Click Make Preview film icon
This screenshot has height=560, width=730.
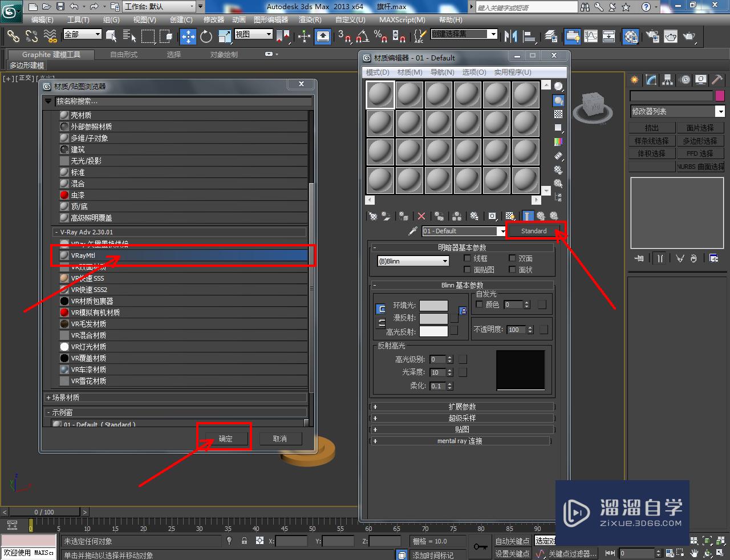[x=558, y=156]
